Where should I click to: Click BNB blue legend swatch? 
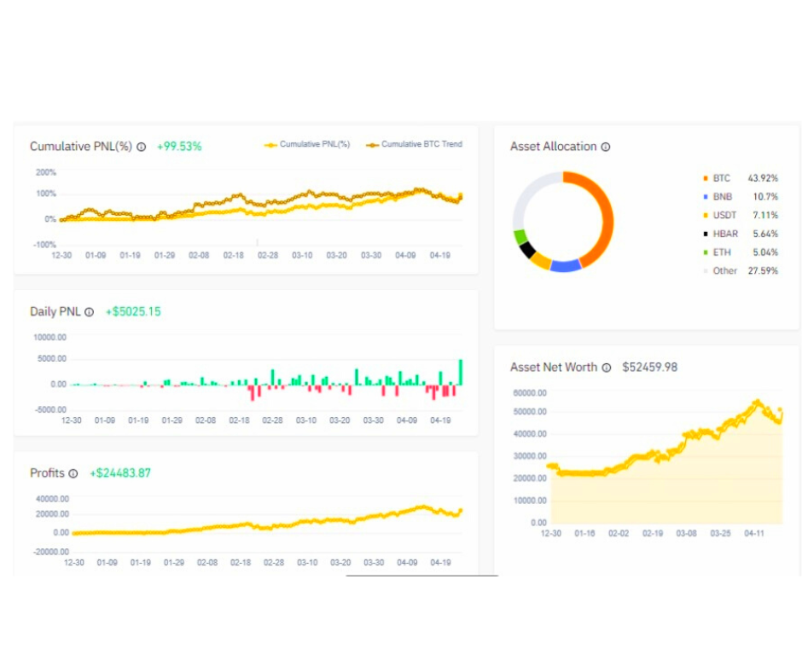click(706, 197)
